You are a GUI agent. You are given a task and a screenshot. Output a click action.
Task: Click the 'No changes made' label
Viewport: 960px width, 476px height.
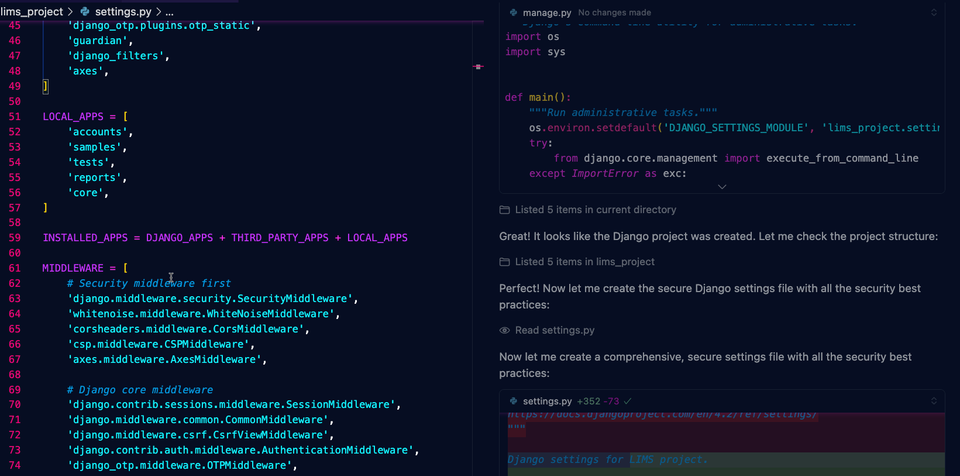point(615,13)
